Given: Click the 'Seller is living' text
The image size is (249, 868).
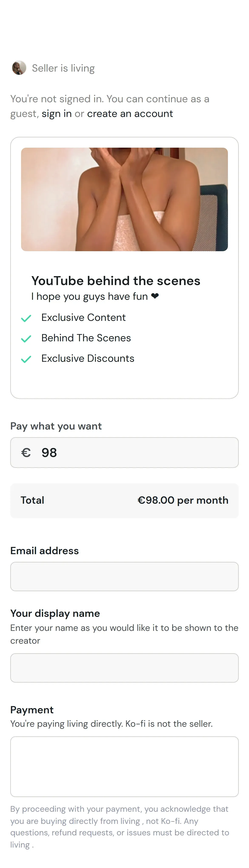Looking at the screenshot, I should point(63,68).
